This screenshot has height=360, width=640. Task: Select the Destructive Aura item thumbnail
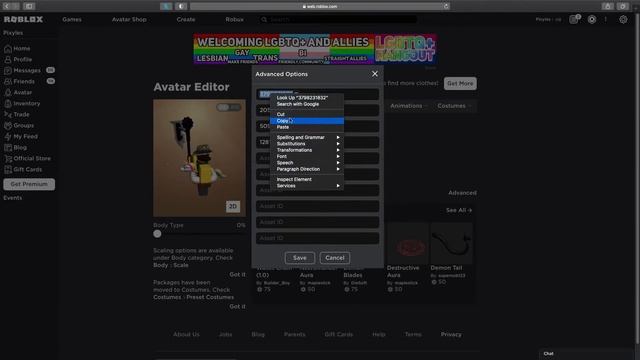[408, 243]
